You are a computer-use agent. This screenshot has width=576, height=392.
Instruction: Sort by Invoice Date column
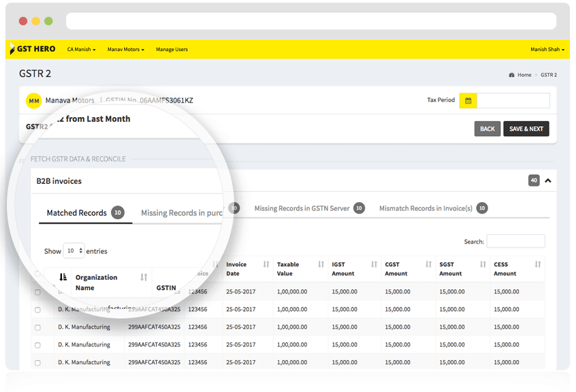(266, 264)
